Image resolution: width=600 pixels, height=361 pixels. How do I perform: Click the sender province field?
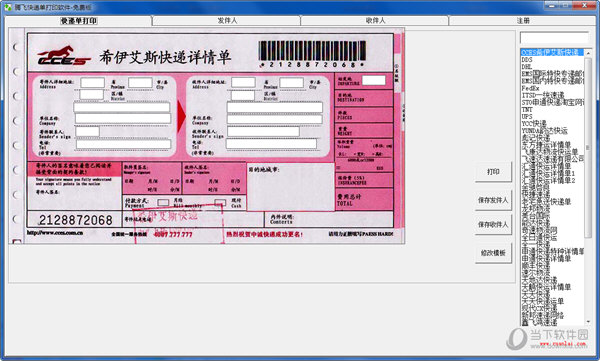(x=93, y=82)
